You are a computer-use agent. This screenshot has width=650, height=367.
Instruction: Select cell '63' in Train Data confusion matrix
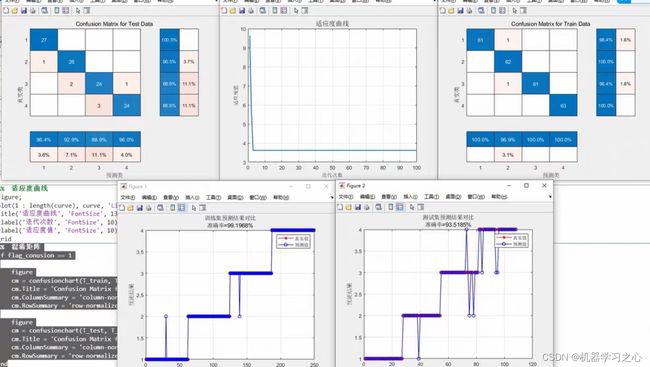(x=563, y=105)
